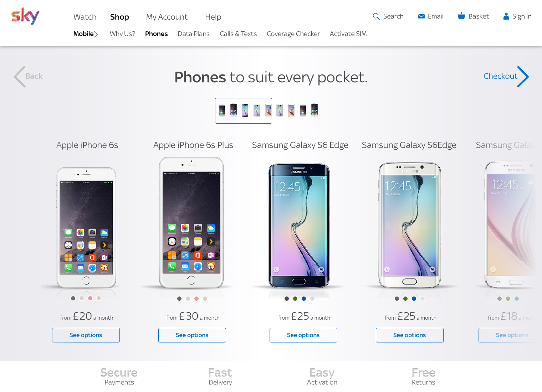Click the Checkout chevron arrow
The image size is (542, 392).
[x=523, y=77]
